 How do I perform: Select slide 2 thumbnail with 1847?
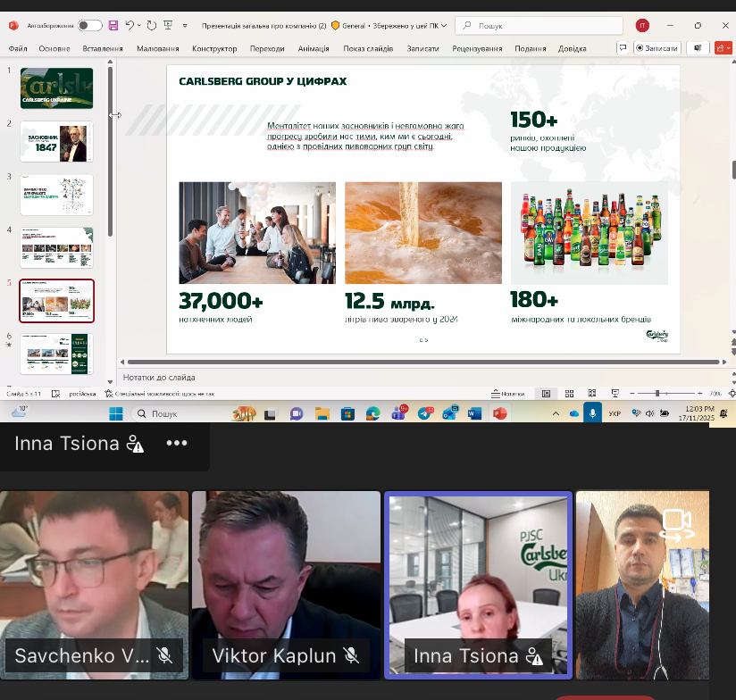(x=57, y=142)
